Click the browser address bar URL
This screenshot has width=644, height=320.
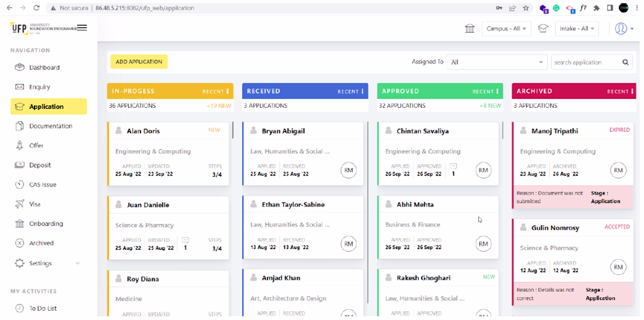pyautogui.click(x=145, y=8)
